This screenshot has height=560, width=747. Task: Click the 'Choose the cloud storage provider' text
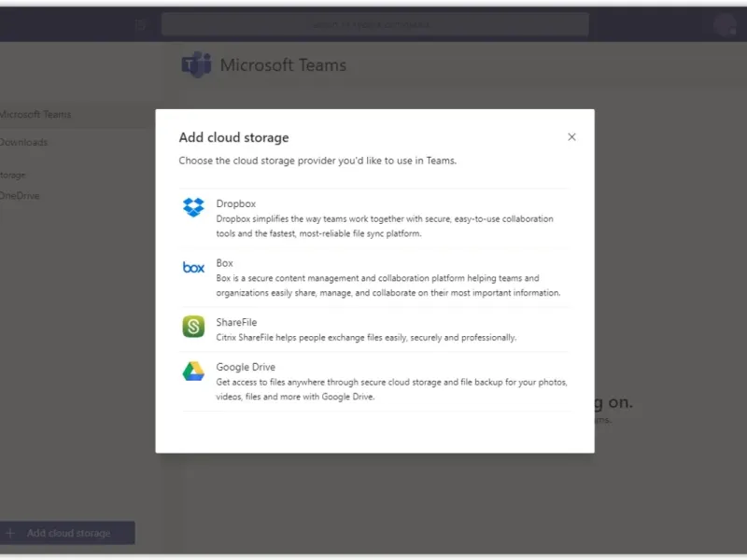(317, 161)
